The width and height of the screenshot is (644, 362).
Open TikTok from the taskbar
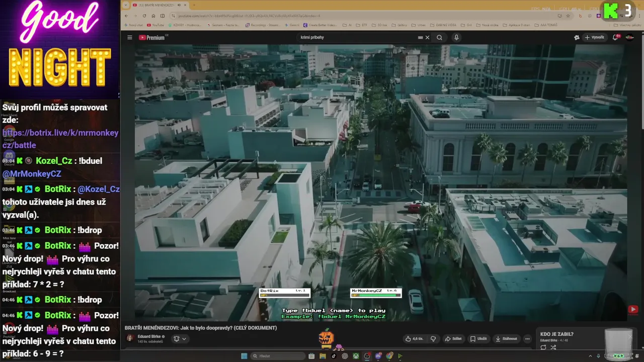pyautogui.click(x=334, y=356)
